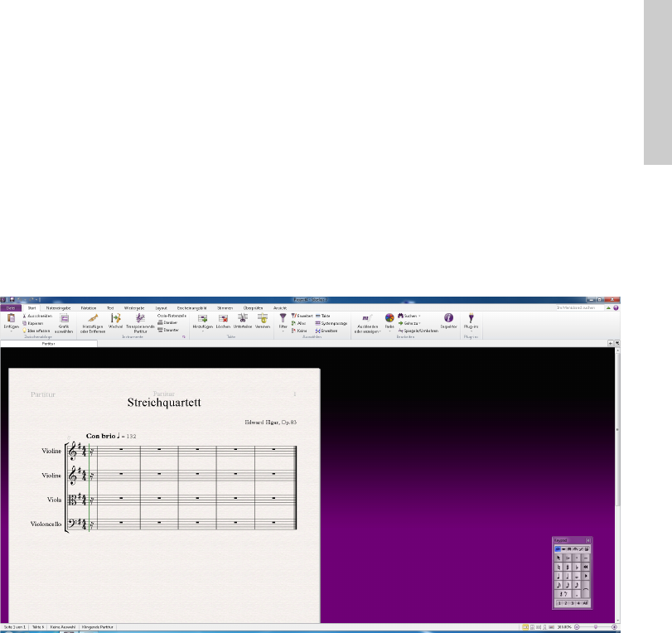This screenshot has width=672, height=633.
Task: Open the Datei tab
Action: (11, 307)
